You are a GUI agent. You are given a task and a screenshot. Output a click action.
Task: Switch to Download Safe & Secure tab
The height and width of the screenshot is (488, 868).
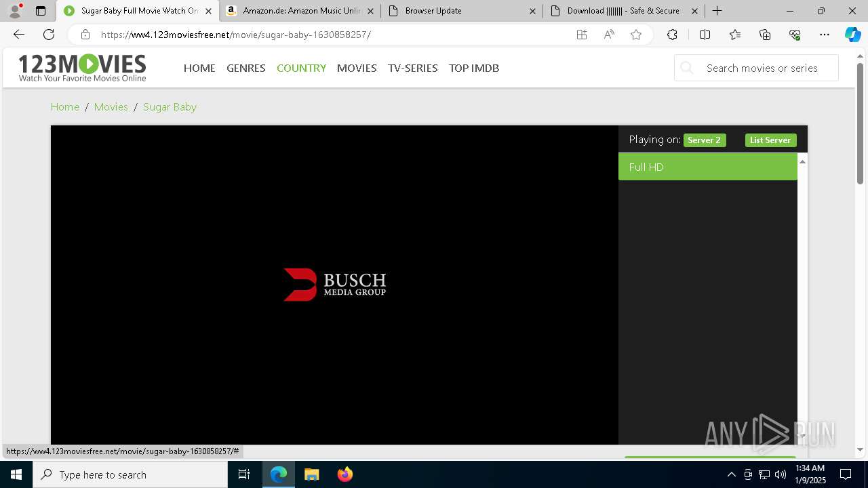click(625, 11)
